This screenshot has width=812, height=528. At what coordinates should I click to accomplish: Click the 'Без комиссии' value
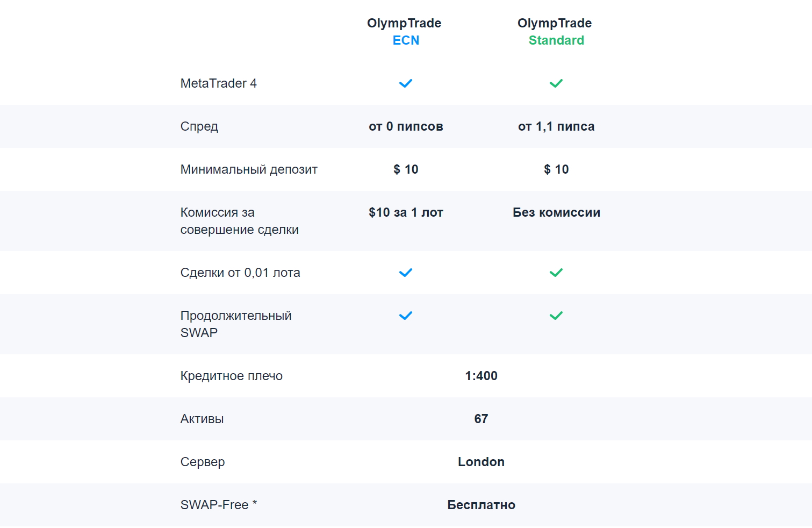coord(556,212)
